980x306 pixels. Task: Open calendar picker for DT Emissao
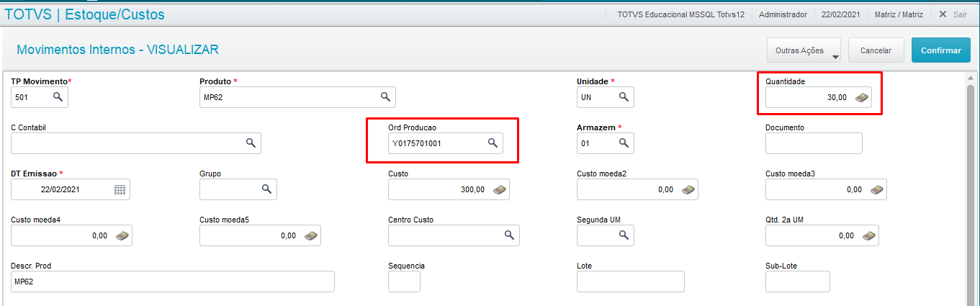[120, 189]
